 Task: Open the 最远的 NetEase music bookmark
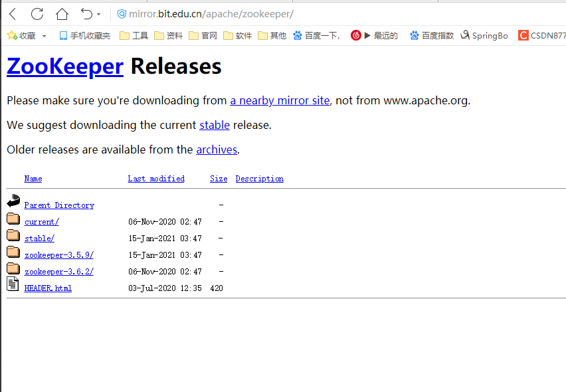[x=374, y=35]
